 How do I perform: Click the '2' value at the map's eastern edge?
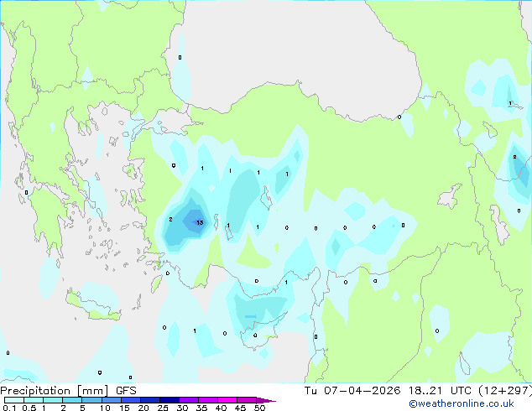pyautogui.click(x=514, y=157)
